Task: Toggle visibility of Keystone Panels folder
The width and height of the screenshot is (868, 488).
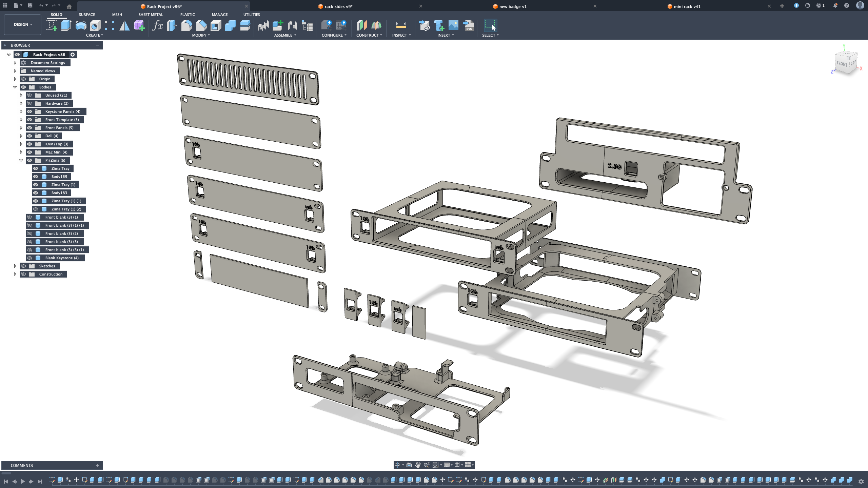Action: 29,111
